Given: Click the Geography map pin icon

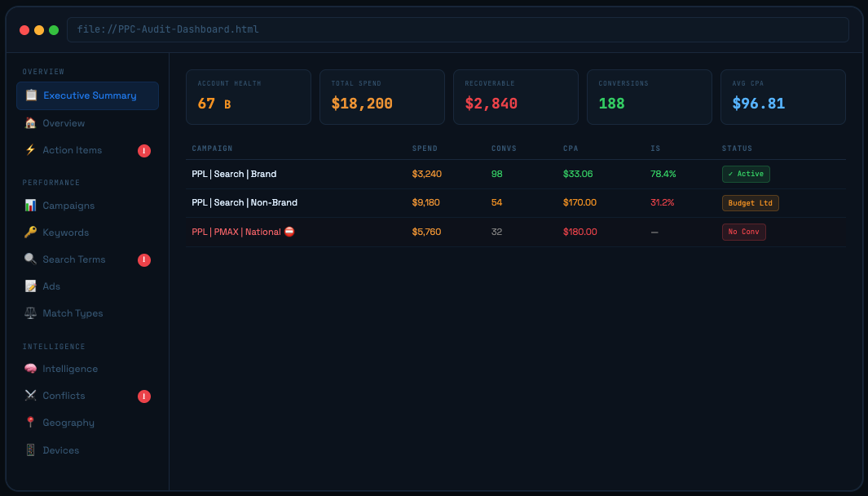Looking at the screenshot, I should pyautogui.click(x=31, y=423).
